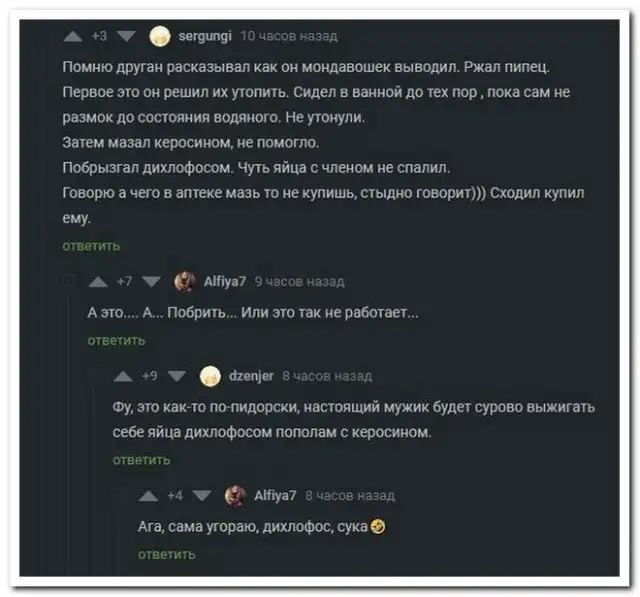This screenshot has height=597, width=640.
Task: Upvote Alfiya7's "Побрить" comment
Action: pyautogui.click(x=98, y=282)
